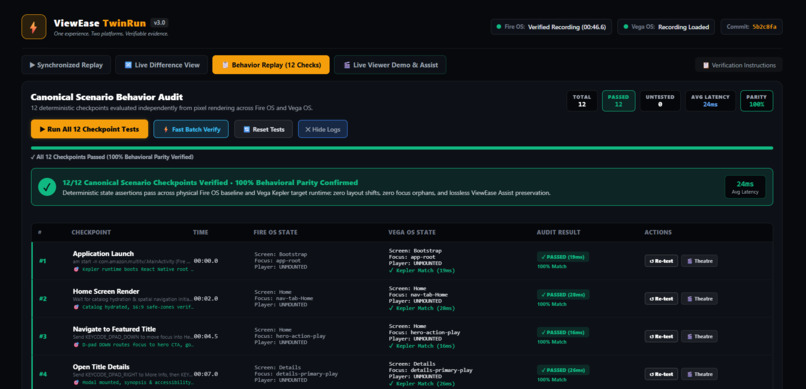Select the Application Launch checkpoint title
The height and width of the screenshot is (389, 806).
pos(103,253)
